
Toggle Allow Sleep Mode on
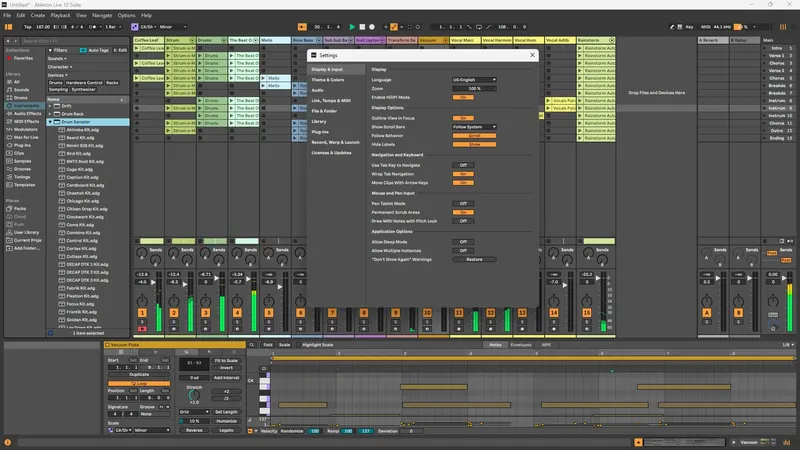[x=463, y=241]
